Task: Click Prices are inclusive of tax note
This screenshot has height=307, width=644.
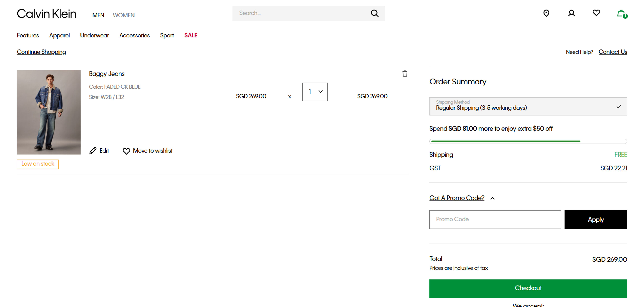Action: (x=458, y=268)
